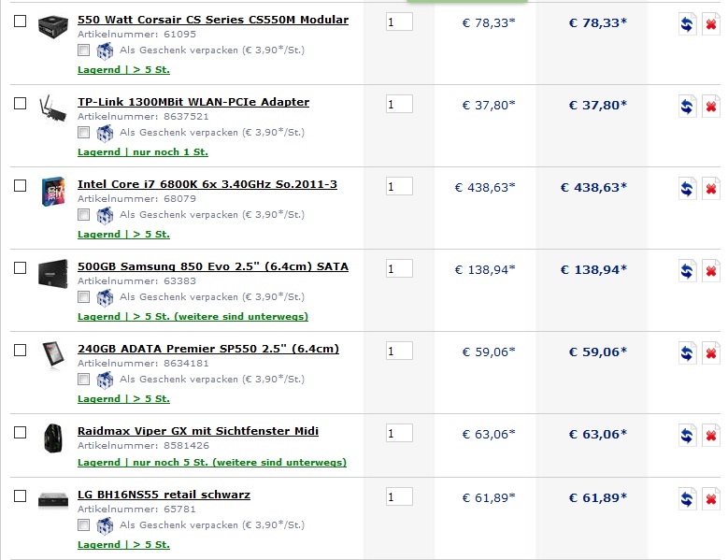
Task: Enable gift wrap for TP-Link WLAN adapter
Action: tap(84, 133)
